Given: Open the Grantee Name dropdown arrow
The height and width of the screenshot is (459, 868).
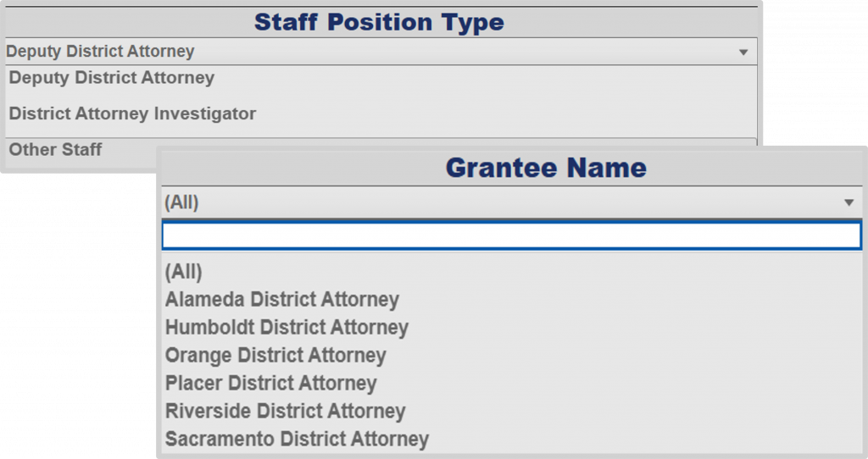Looking at the screenshot, I should tap(849, 203).
